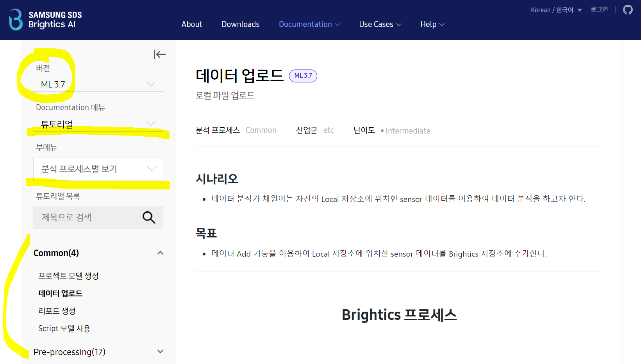This screenshot has height=364, width=641.
Task: Open the About menu item
Action: 192,24
